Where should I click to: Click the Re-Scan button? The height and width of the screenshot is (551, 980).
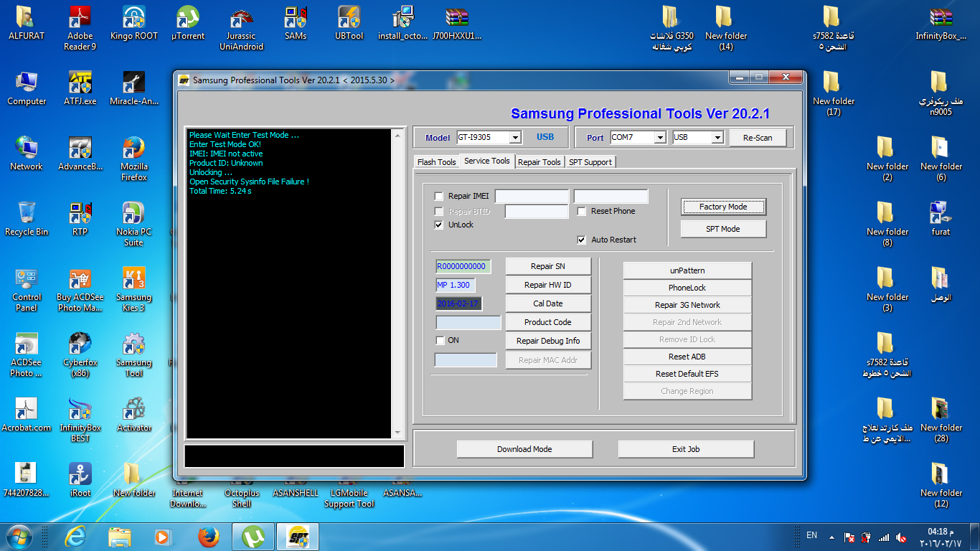(x=759, y=137)
